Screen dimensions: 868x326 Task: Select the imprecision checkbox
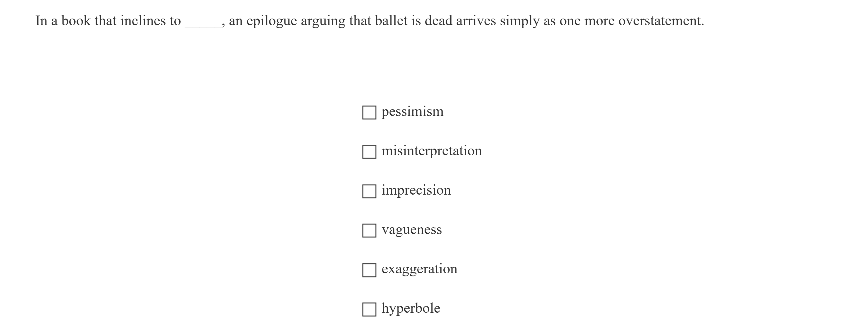369,191
